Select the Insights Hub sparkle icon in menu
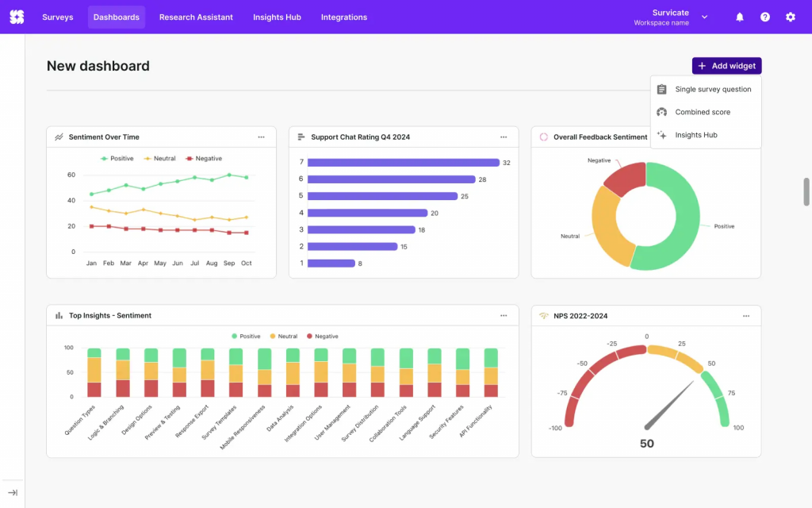The image size is (812, 508). (661, 134)
